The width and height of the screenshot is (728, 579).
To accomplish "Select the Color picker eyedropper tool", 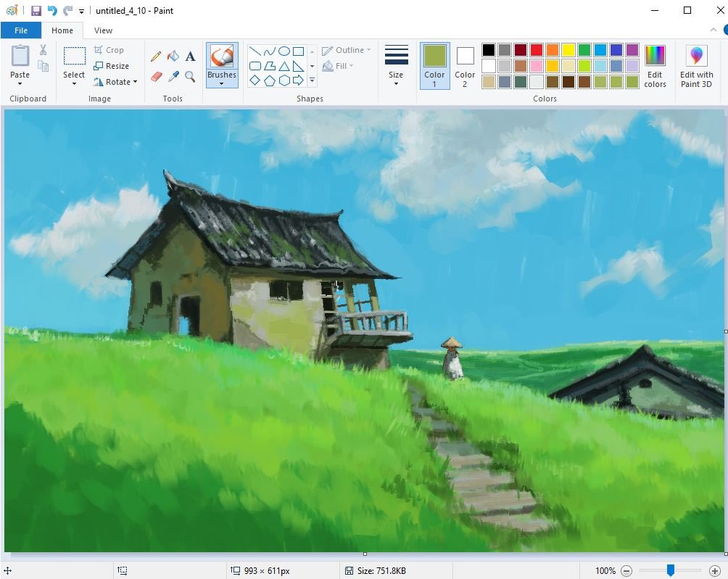I will point(173,76).
